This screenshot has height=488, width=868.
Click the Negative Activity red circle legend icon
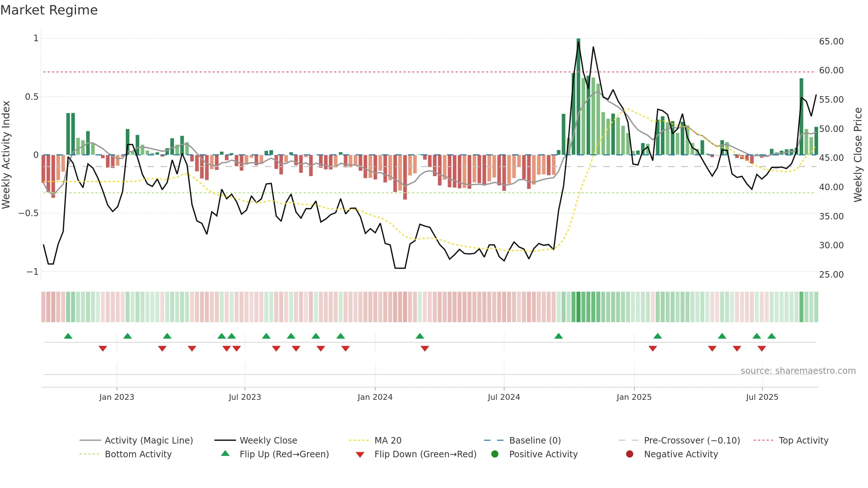630,454
